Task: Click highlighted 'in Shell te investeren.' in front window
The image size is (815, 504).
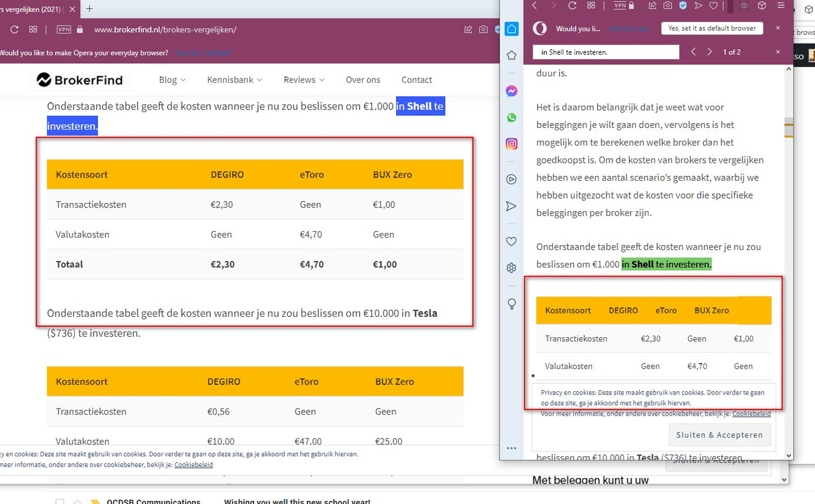Action: click(666, 264)
